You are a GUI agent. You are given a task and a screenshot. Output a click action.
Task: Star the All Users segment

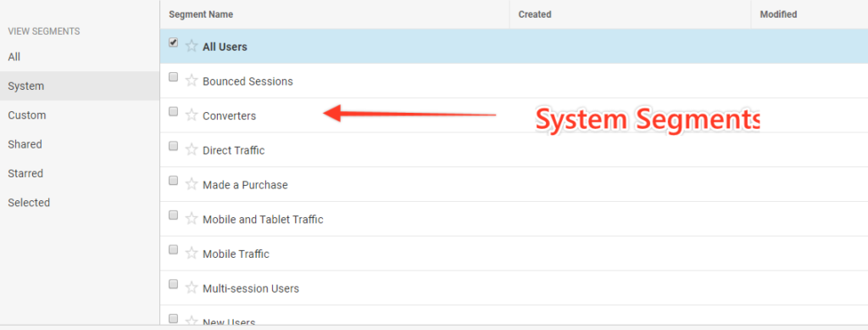pos(192,46)
